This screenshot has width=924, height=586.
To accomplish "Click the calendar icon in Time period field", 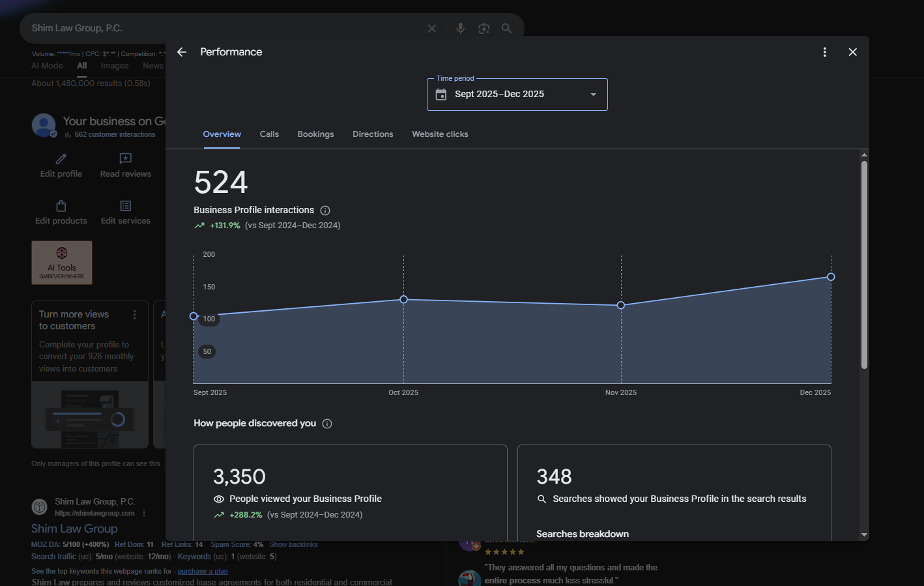I will [441, 95].
